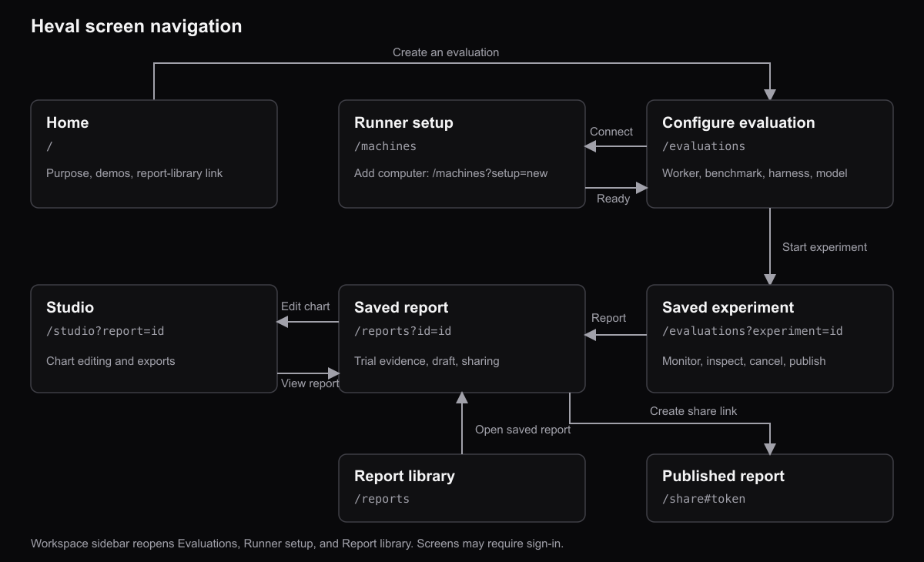Click "Trial evidence, draft, sharing" description

tap(427, 361)
